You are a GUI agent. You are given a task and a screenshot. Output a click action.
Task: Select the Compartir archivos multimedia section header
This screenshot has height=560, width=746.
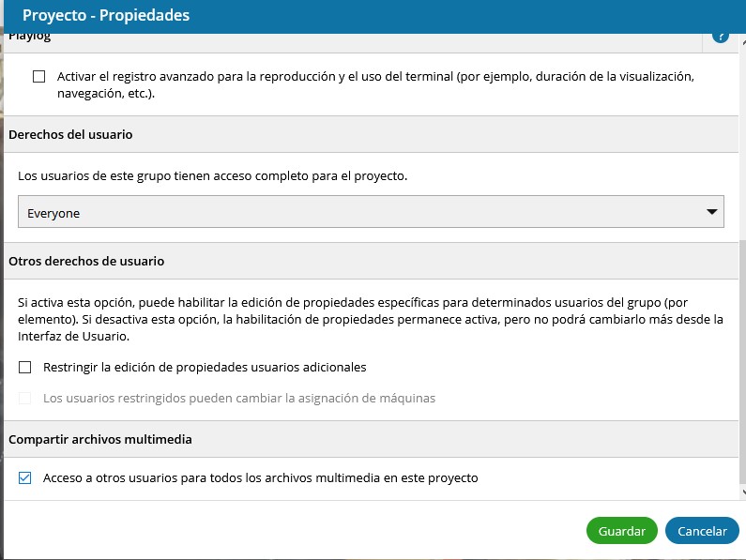[100, 439]
